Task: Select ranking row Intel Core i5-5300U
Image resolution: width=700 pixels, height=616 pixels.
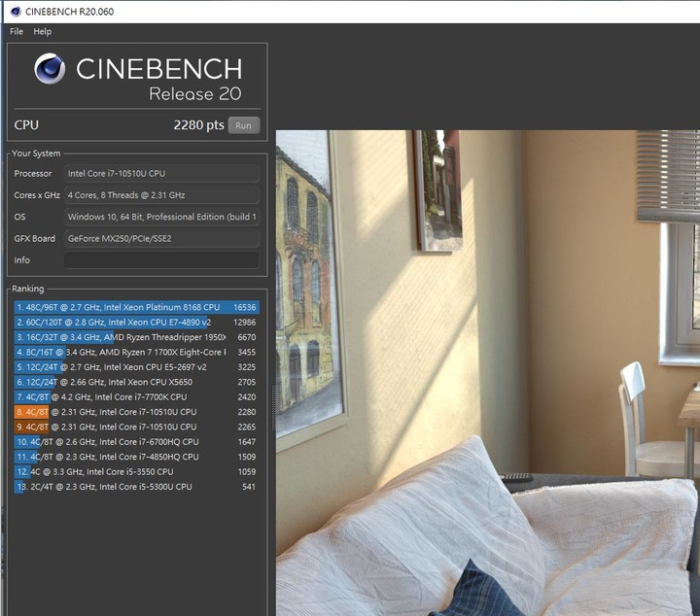Action: pos(137,487)
